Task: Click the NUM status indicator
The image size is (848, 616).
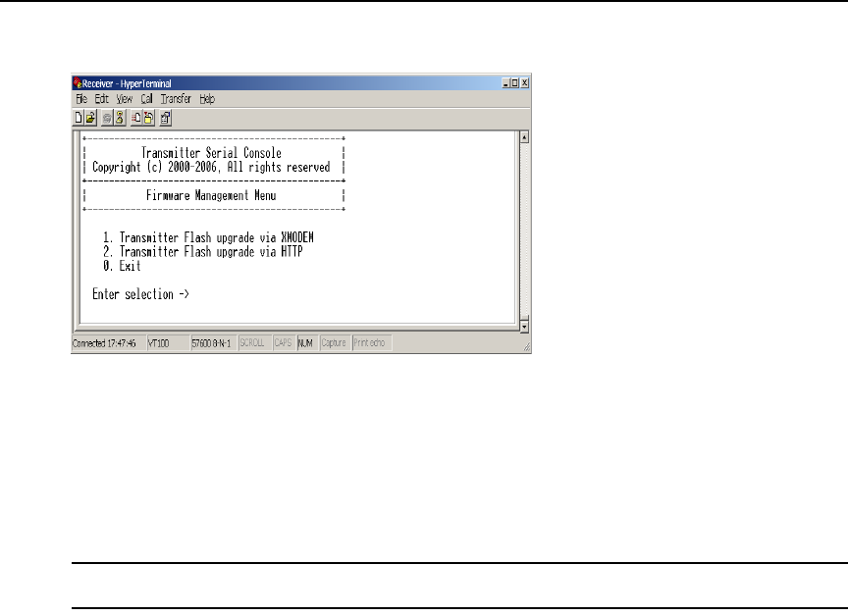Action: click(307, 343)
